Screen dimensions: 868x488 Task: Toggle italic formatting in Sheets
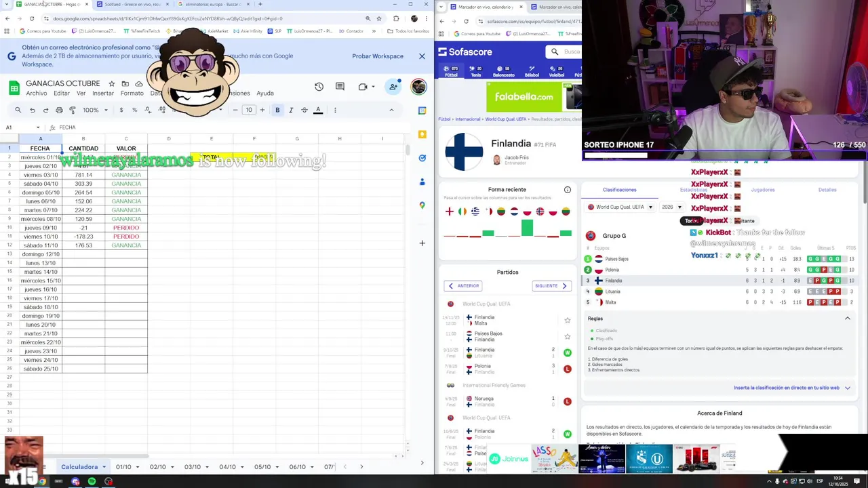291,110
